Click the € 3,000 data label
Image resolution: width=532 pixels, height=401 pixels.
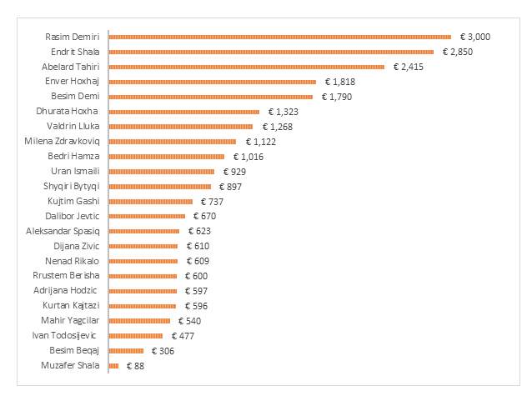click(x=475, y=37)
